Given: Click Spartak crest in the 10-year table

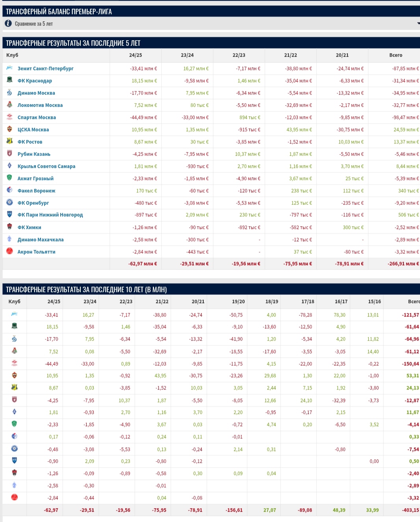Looking at the screenshot, I should 14,363.
